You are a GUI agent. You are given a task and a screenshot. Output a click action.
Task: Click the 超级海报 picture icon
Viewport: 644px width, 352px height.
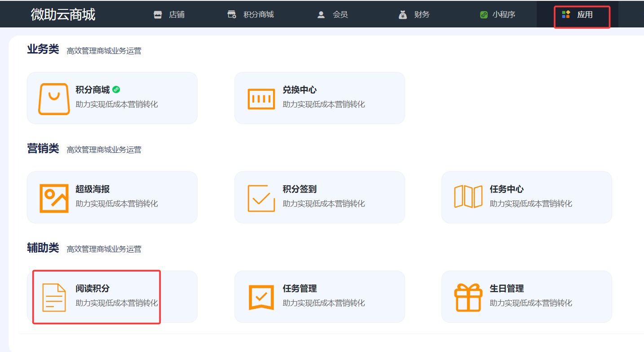(54, 198)
